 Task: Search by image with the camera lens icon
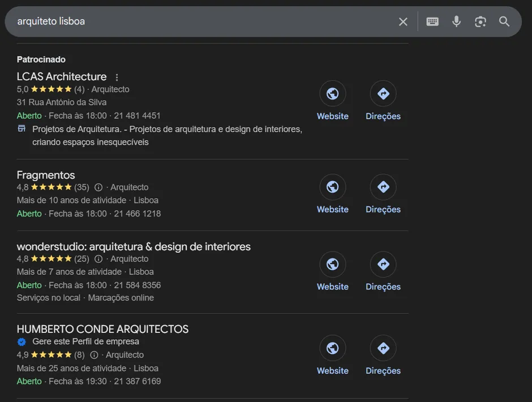480,21
